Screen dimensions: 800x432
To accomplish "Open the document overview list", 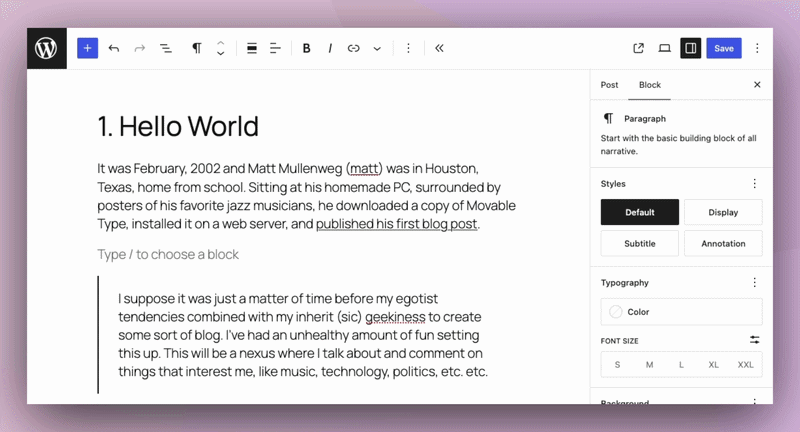I will pyautogui.click(x=166, y=48).
